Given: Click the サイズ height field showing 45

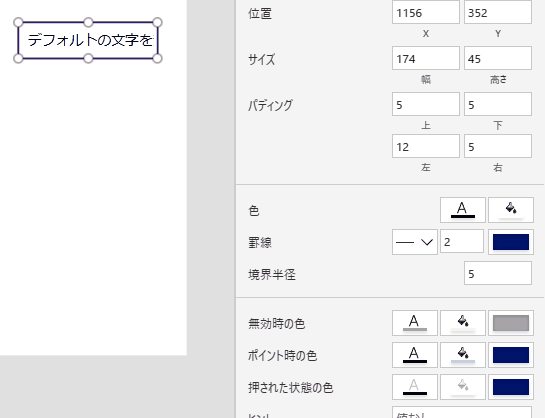Looking at the screenshot, I should click(498, 58).
